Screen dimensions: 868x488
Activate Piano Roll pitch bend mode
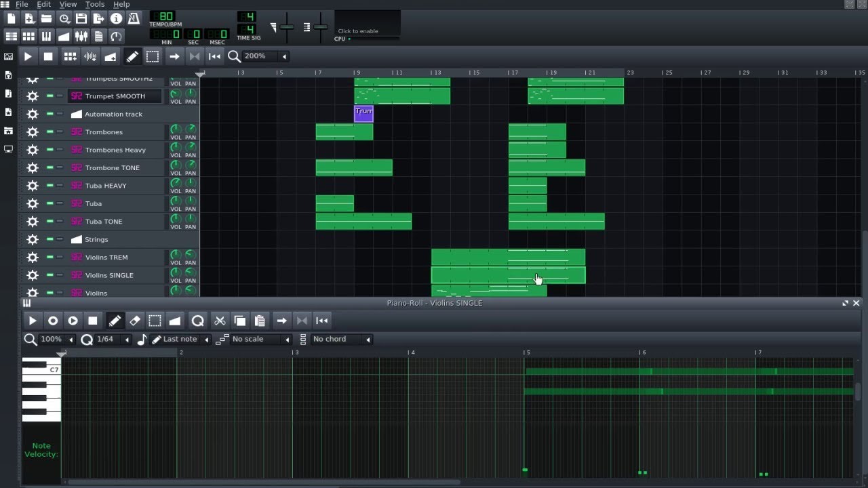tap(175, 321)
